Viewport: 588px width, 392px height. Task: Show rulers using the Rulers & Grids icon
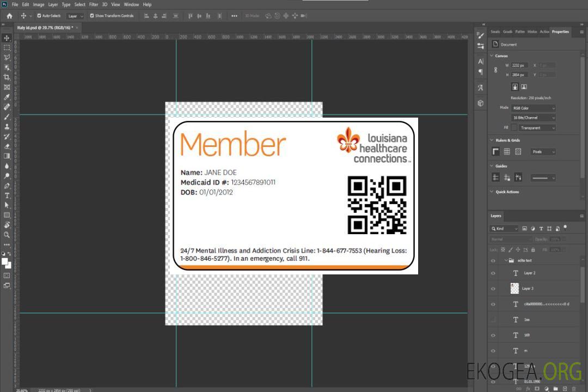coord(496,151)
